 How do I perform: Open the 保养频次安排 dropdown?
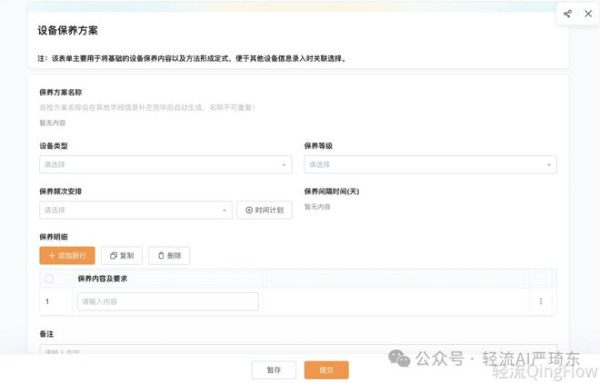pyautogui.click(x=135, y=210)
